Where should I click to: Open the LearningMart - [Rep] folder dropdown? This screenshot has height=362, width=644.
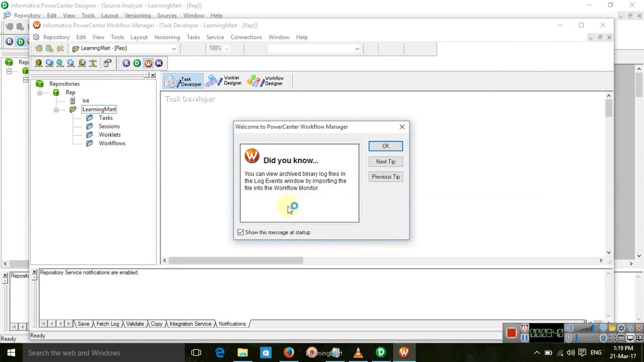point(174,48)
